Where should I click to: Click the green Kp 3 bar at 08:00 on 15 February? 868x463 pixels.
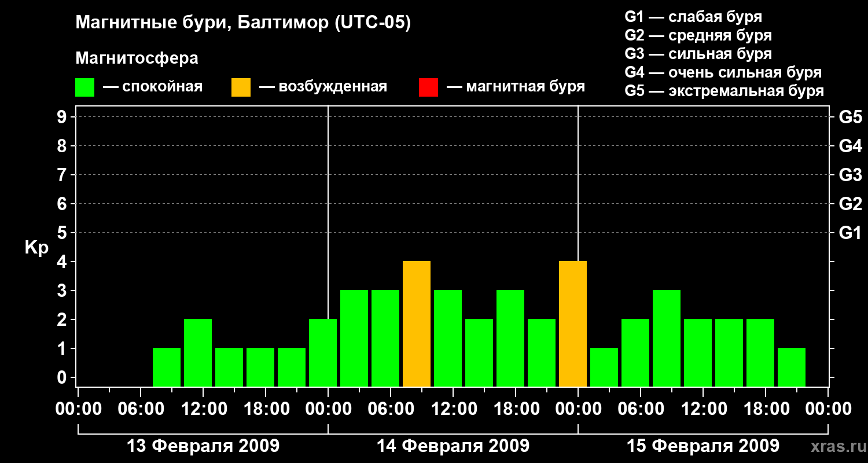pos(667,339)
